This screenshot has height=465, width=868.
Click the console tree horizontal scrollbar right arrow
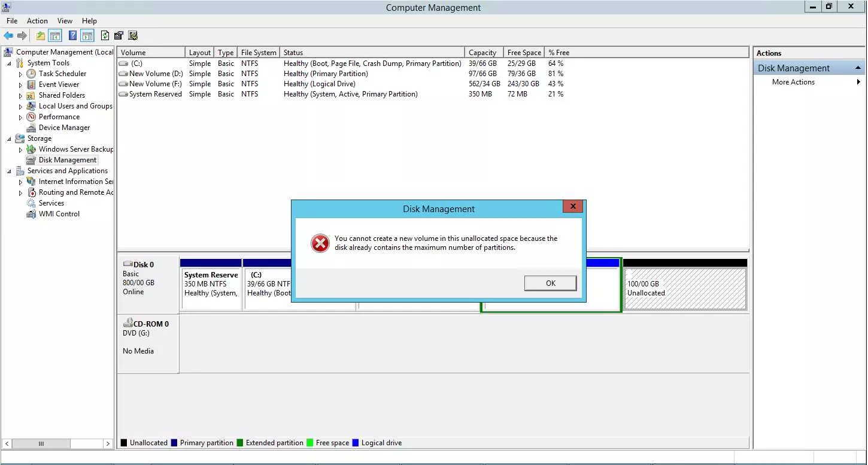pos(108,444)
